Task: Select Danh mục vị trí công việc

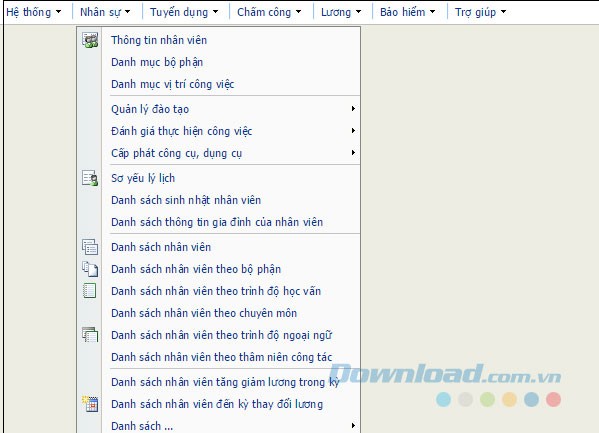Action: click(x=173, y=84)
